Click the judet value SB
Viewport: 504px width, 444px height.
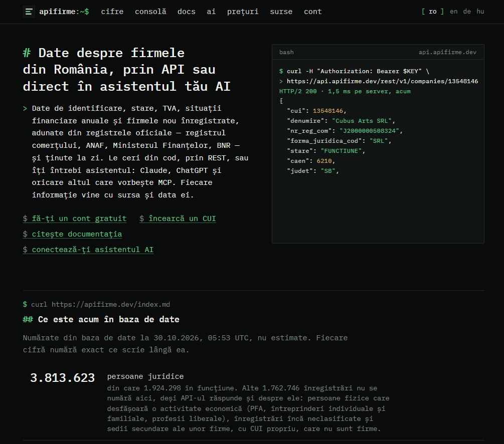328,171
